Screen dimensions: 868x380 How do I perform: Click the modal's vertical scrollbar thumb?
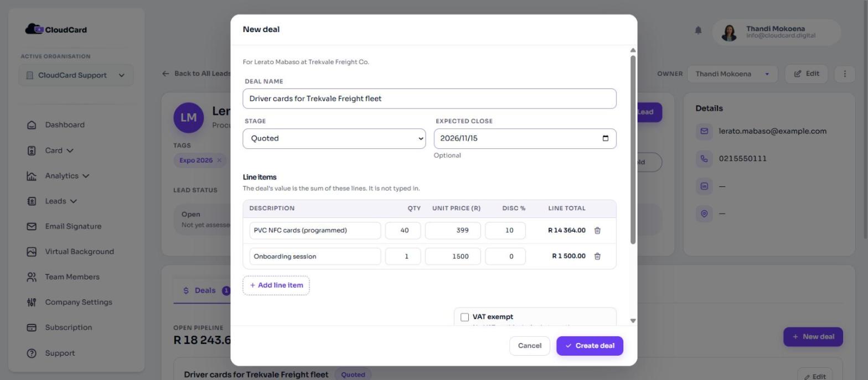pyautogui.click(x=633, y=149)
